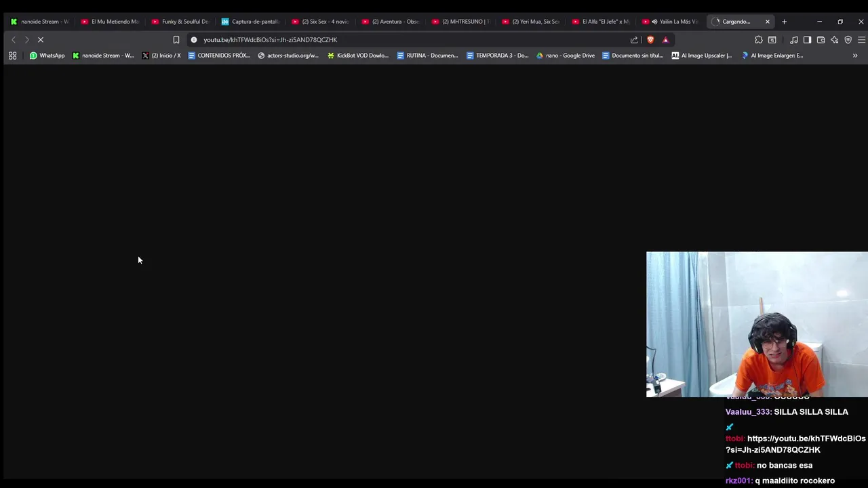Switch to Captura-de-pantalla tab
Viewport: 868px width, 488px height.
pos(250,22)
